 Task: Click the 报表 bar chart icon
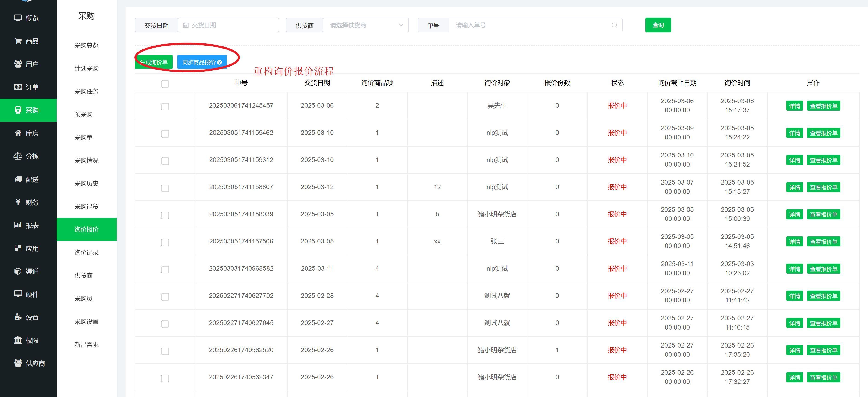coord(18,225)
